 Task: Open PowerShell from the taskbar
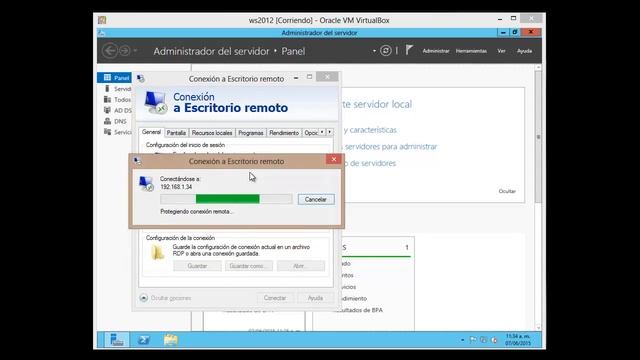click(144, 340)
